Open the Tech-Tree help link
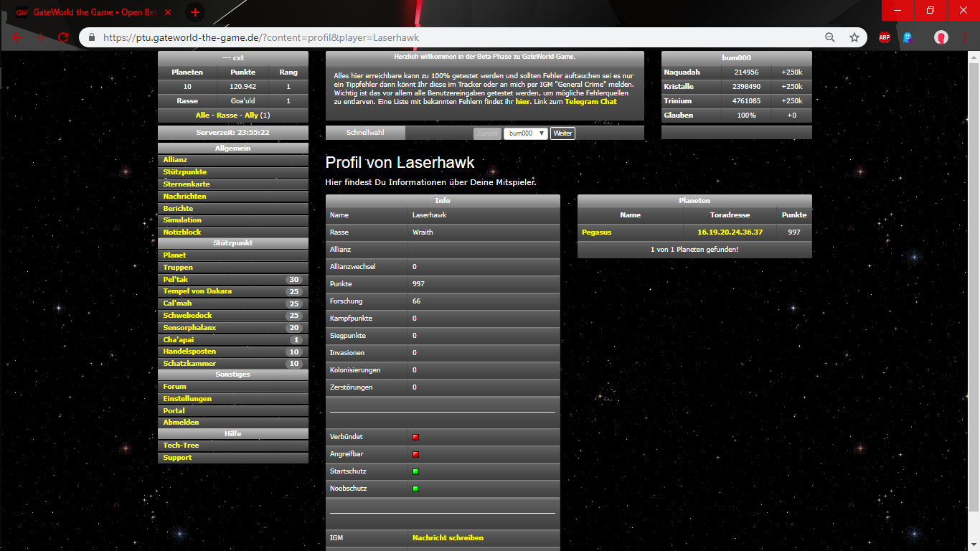This screenshot has height=551, width=980. tap(181, 446)
